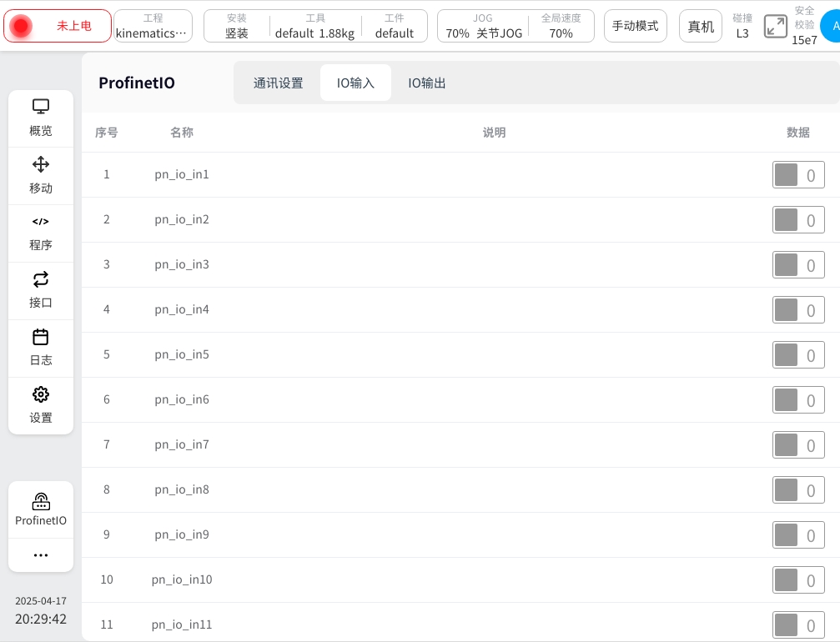This screenshot has width=840, height=642.
Task: Click the red power status indicator
Action: pos(22,27)
